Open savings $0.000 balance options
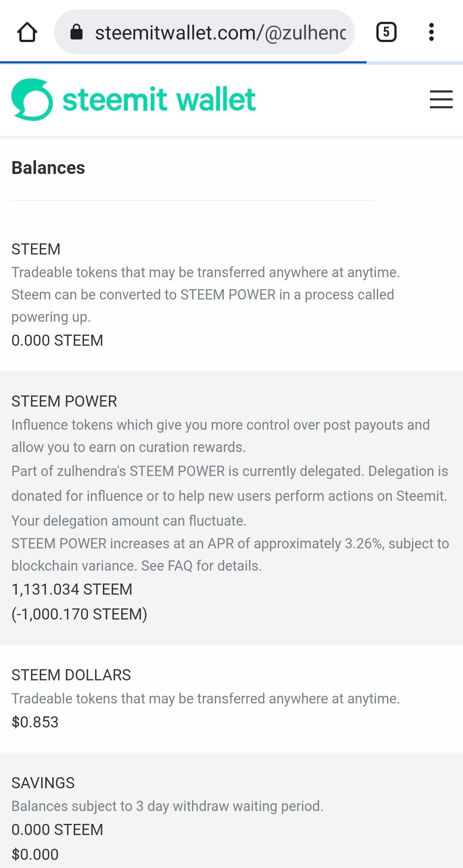This screenshot has width=463, height=868. (35, 855)
